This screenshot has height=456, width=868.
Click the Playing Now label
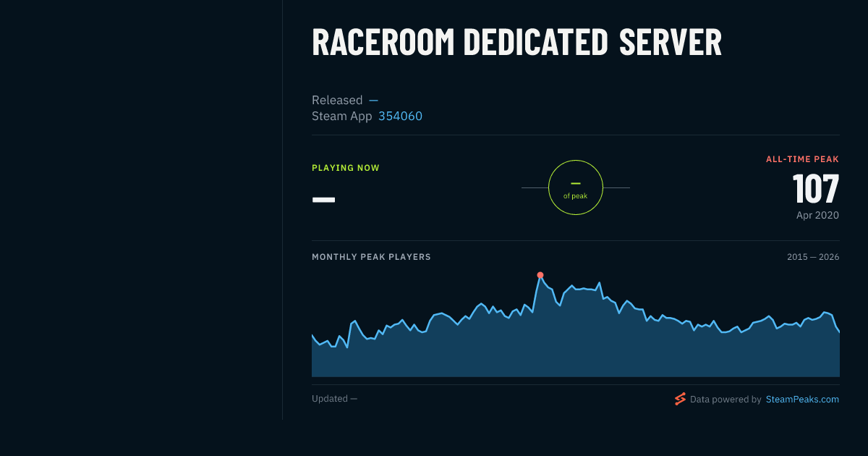point(346,168)
